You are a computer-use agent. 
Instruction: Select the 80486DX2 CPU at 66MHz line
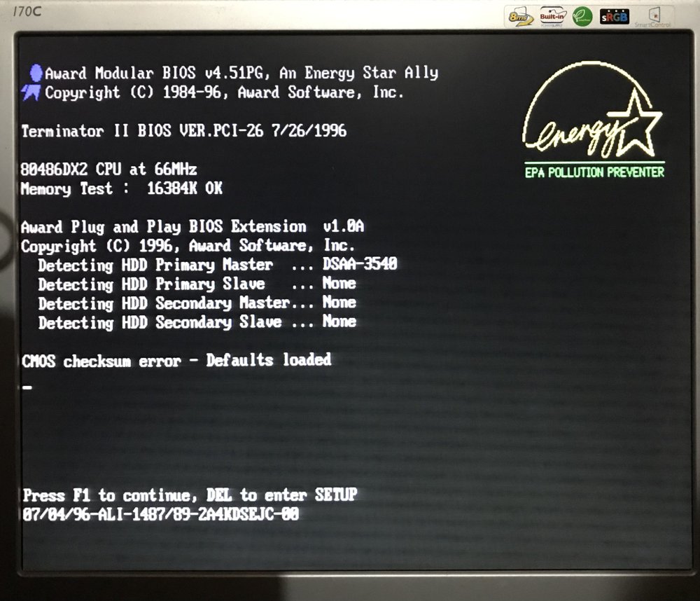pyautogui.click(x=108, y=169)
